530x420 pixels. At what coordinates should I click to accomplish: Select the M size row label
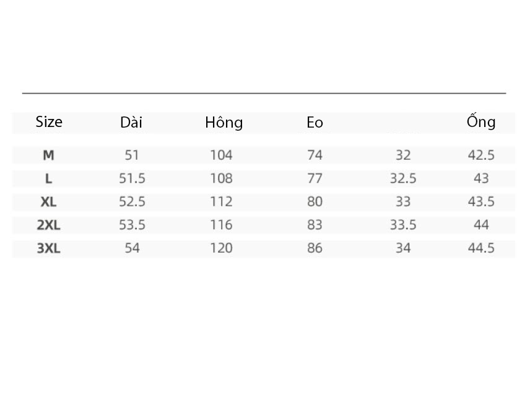click(x=48, y=155)
